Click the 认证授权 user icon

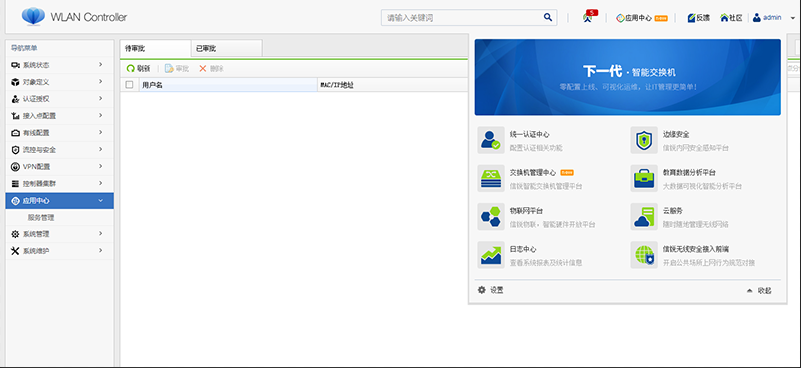(x=15, y=99)
